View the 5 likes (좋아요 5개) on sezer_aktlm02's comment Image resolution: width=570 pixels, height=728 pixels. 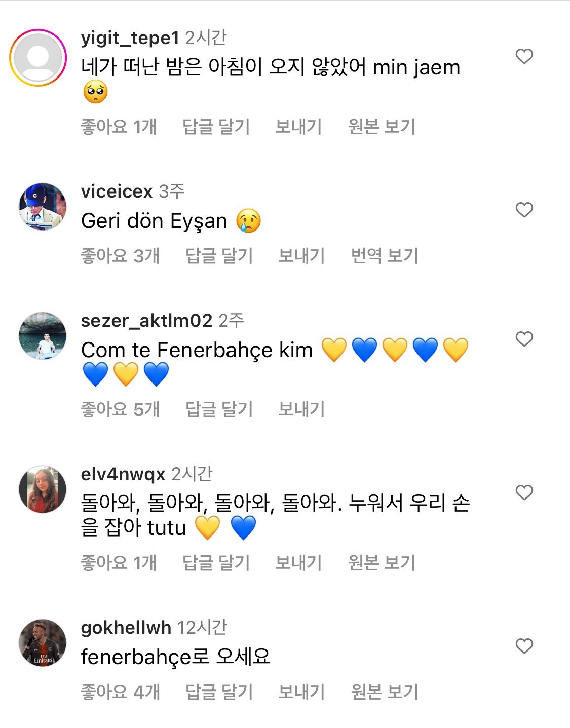pos(120,409)
